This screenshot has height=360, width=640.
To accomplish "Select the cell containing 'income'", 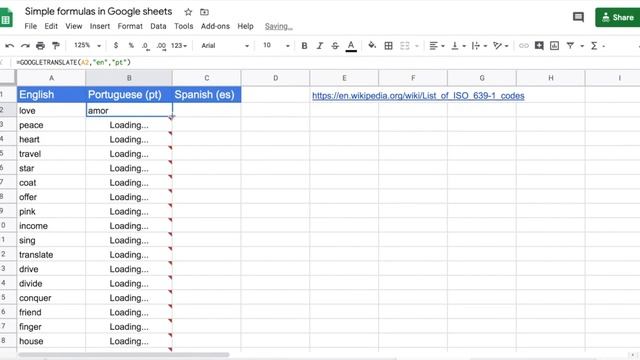I will [x=51, y=226].
